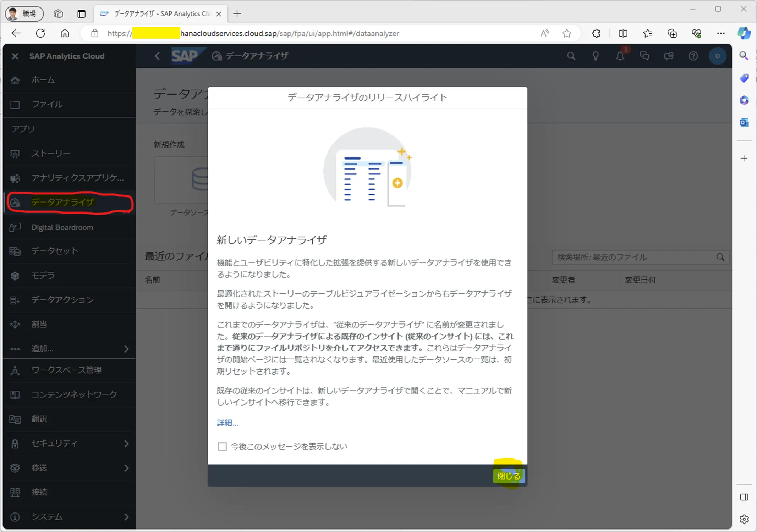757x532 pixels.
Task: Click the ワークスペース管理 icon
Action: (x=15, y=371)
